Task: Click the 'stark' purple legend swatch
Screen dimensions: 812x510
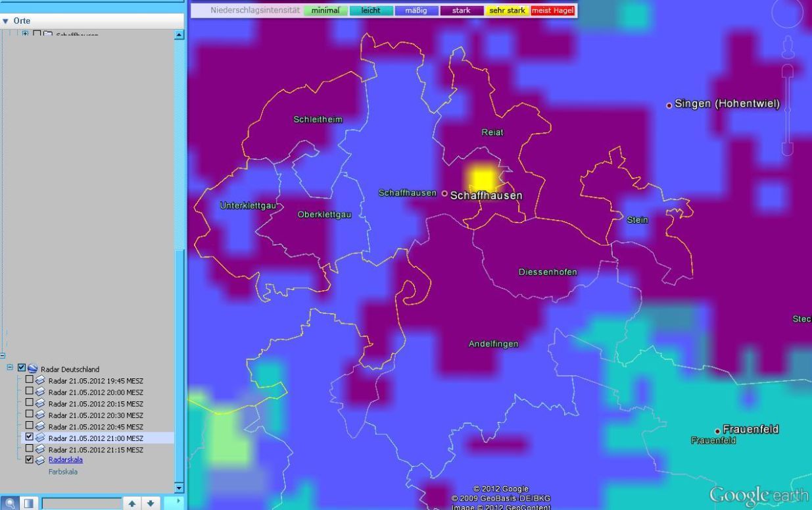Action: [462, 11]
